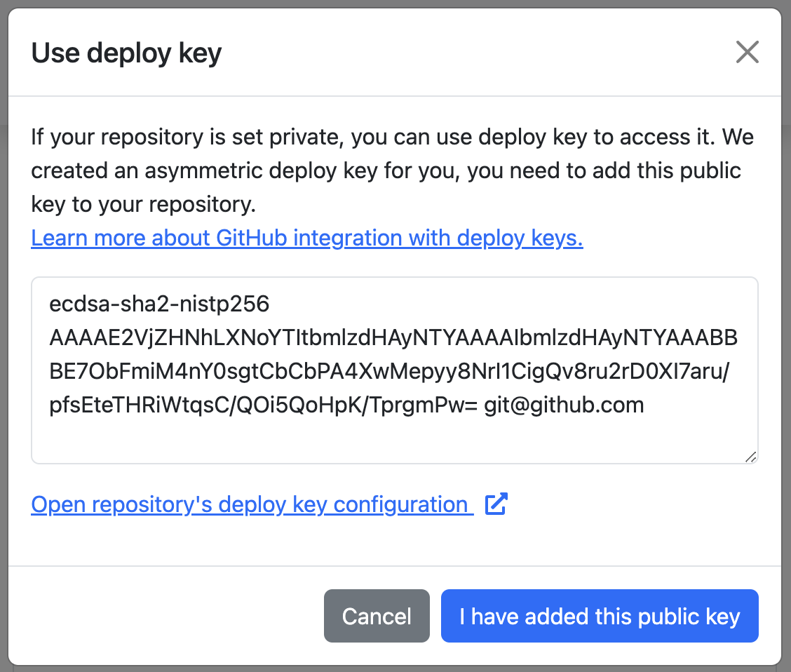Click the key line starting with pfsEteTHRiWtqsC
791x672 pixels.
[x=259, y=405]
